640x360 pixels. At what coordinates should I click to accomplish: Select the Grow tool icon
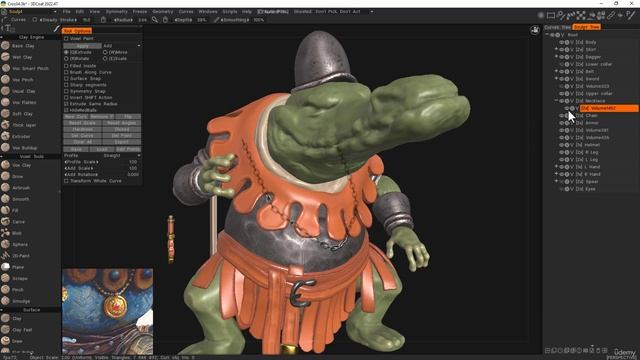coord(5,176)
